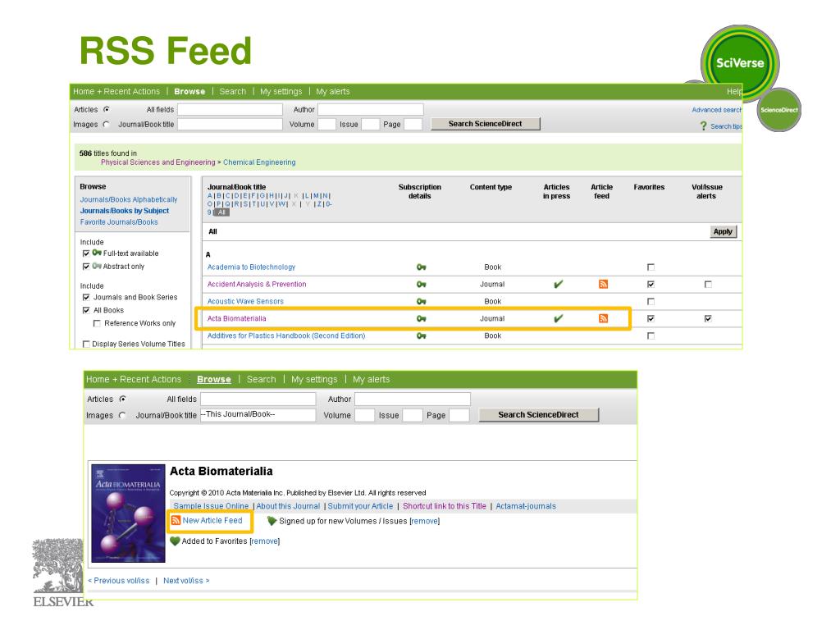
Task: Open Chemical Engineering breadcrumb link
Action: point(259,162)
